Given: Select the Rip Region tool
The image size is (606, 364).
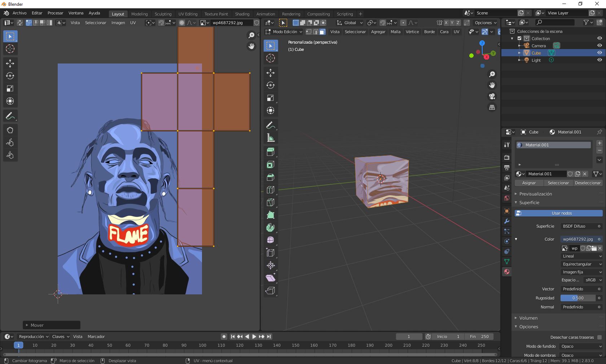Looking at the screenshot, I should click(271, 291).
